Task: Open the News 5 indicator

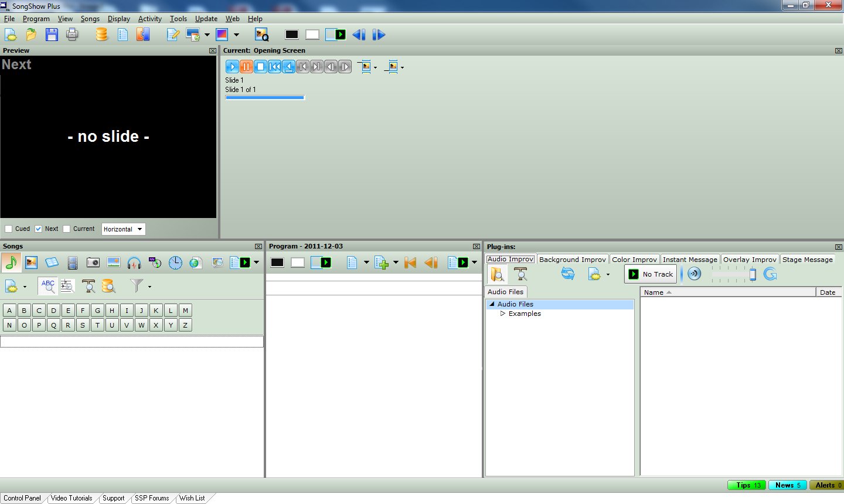Action: coord(787,485)
